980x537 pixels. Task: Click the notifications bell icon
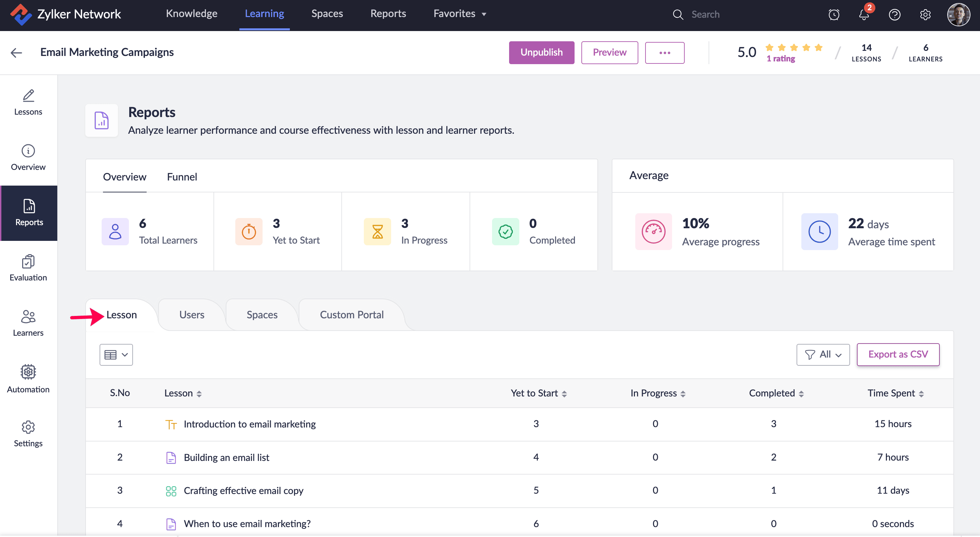click(864, 14)
